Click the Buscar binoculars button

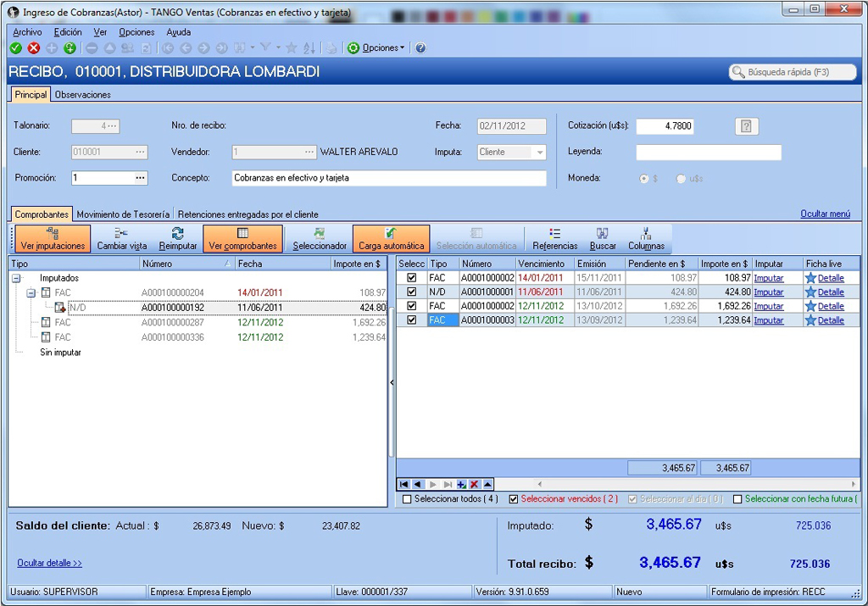(x=603, y=238)
